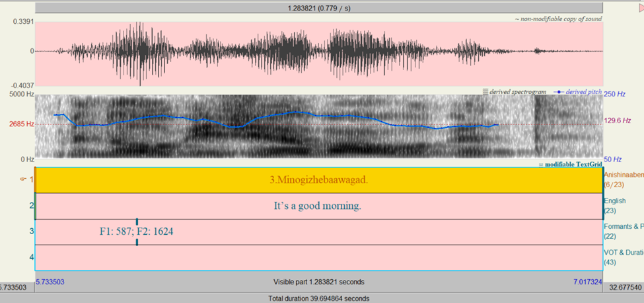
Task: Play the preceding 5.733503-second segment bar at the bottom left
Action: pos(17,287)
